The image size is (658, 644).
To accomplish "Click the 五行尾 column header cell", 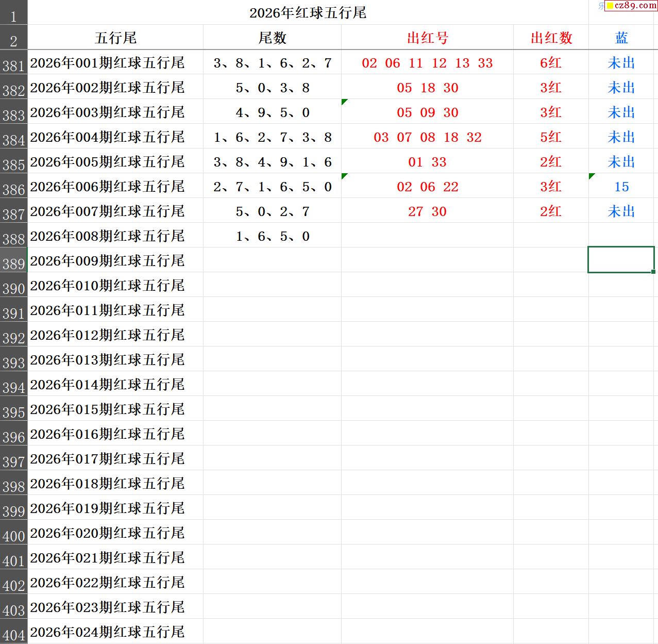I will pyautogui.click(x=115, y=38).
